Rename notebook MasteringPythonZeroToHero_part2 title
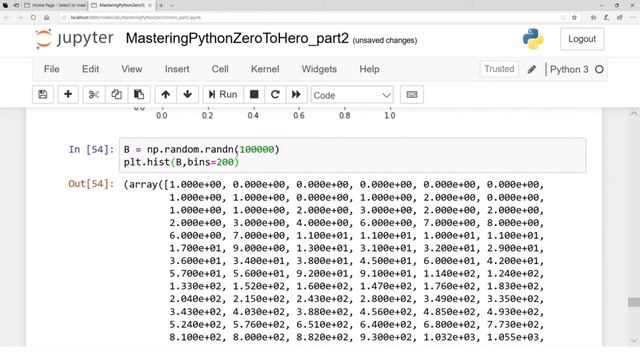This screenshot has width=640, height=360. (237, 38)
